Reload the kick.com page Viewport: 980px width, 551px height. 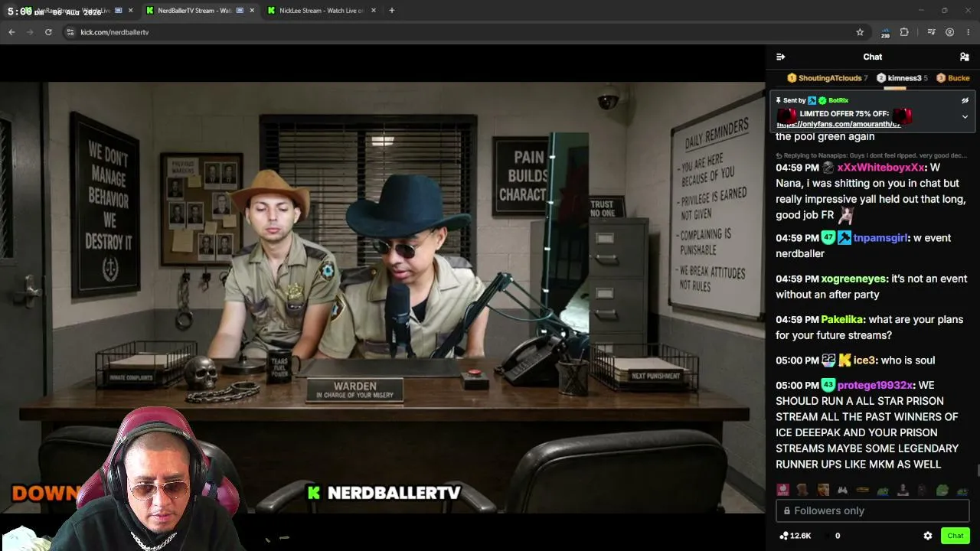[48, 32]
